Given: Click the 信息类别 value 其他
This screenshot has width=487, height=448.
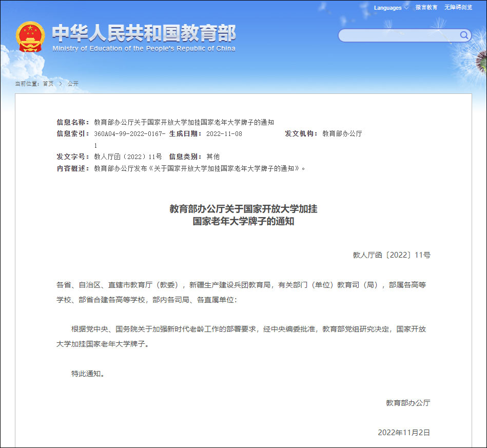Looking at the screenshot, I should click(213, 157).
